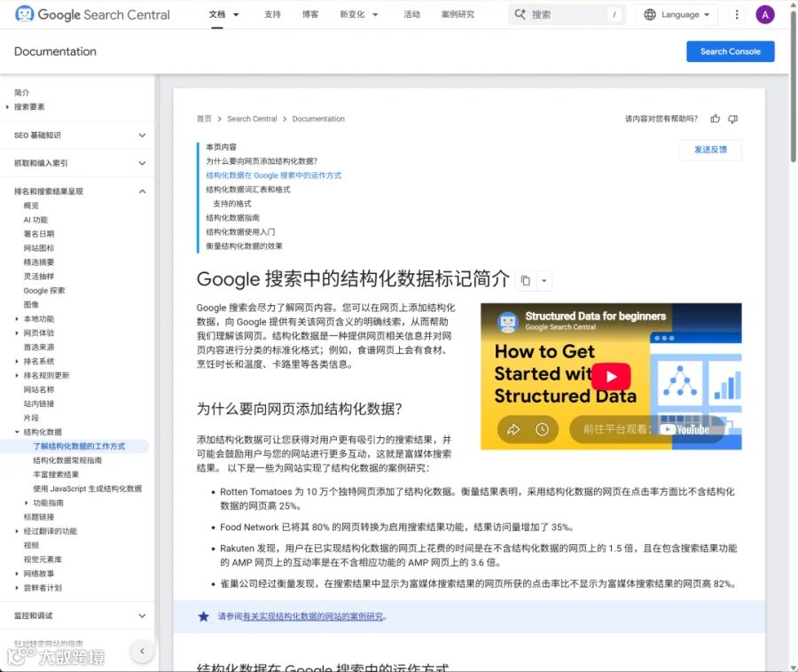Click the Documentation breadcrumb link

318,119
